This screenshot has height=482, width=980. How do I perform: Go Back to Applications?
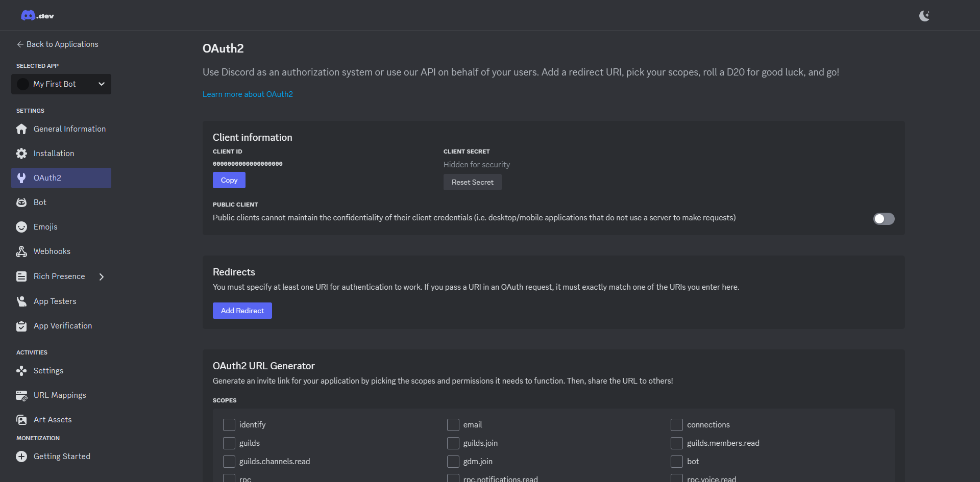57,44
